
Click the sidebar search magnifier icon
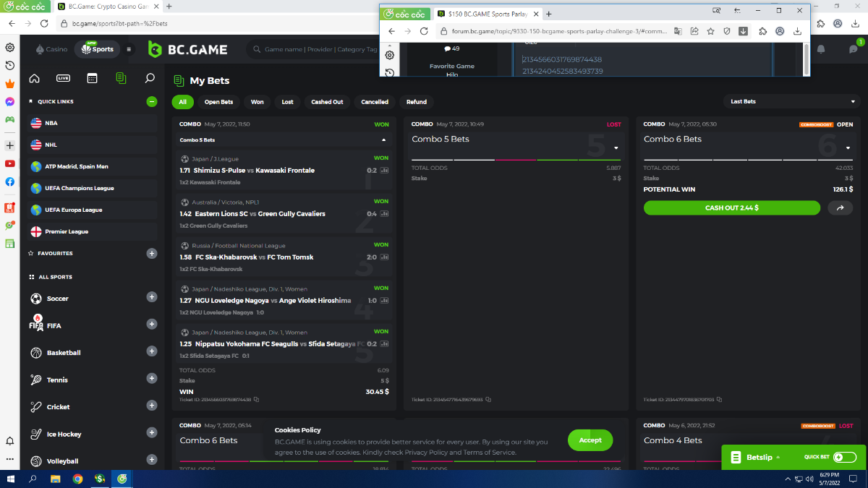pos(150,78)
